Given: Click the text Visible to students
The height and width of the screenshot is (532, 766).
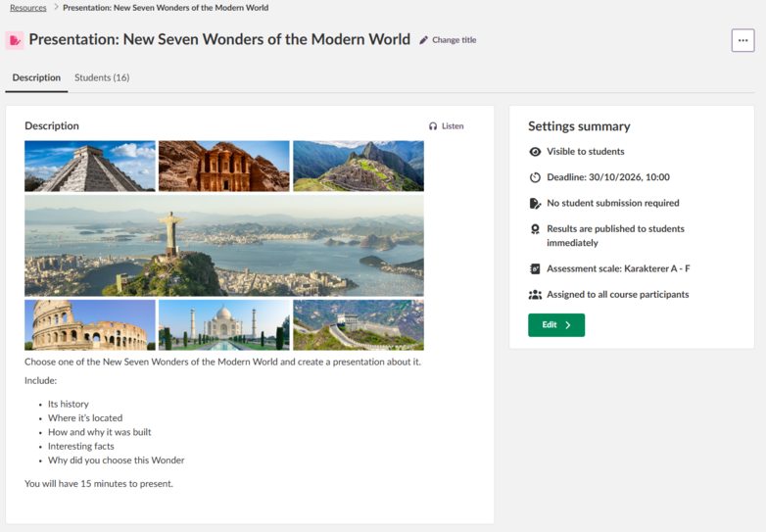Looking at the screenshot, I should click(585, 152).
